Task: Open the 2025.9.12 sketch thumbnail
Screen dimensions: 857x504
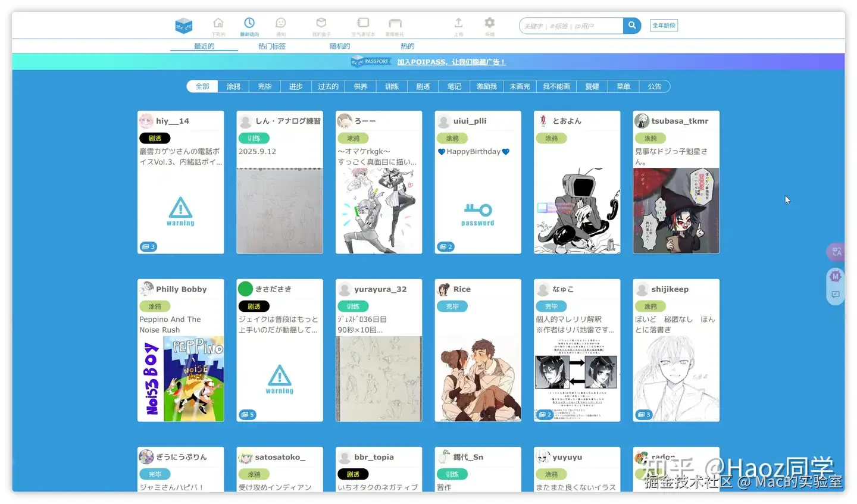Action: (x=280, y=211)
